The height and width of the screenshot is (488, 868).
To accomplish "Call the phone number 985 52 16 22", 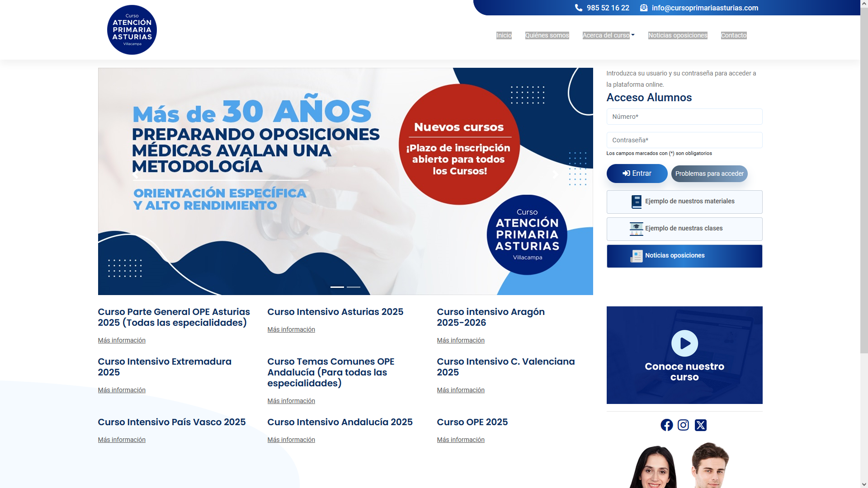I will pyautogui.click(x=608, y=8).
